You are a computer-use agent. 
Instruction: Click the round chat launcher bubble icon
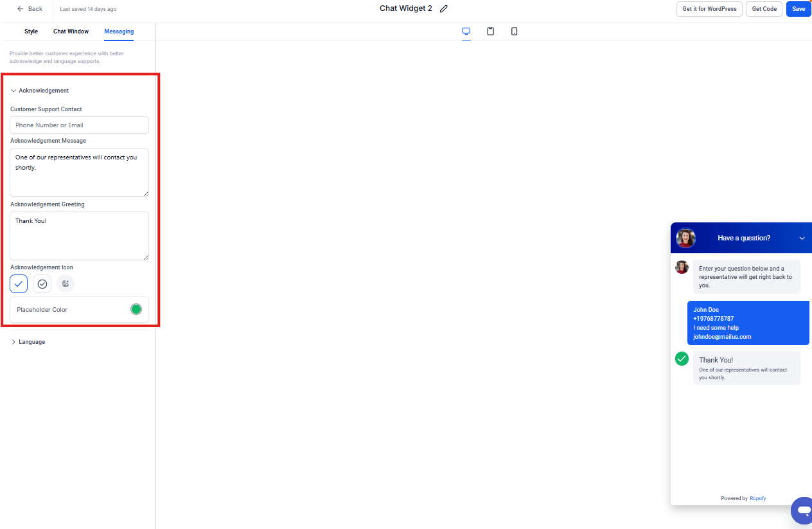tap(802, 510)
